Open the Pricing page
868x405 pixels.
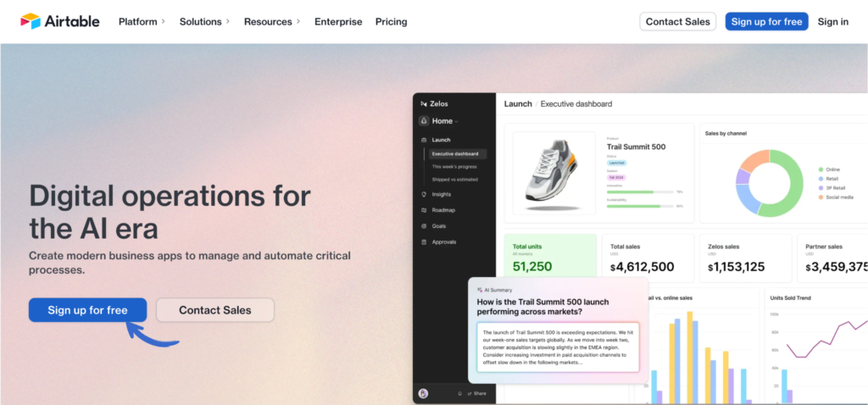click(x=391, y=21)
